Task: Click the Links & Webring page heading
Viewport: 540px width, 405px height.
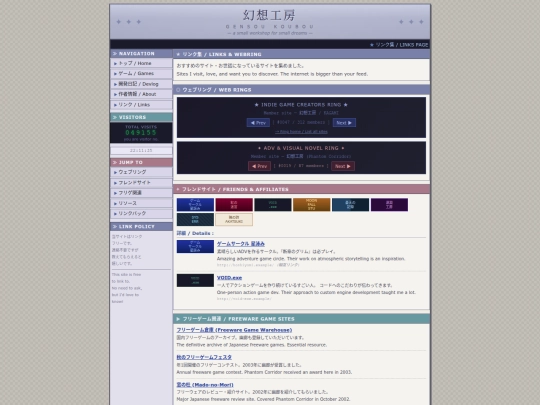Action: click(x=301, y=54)
